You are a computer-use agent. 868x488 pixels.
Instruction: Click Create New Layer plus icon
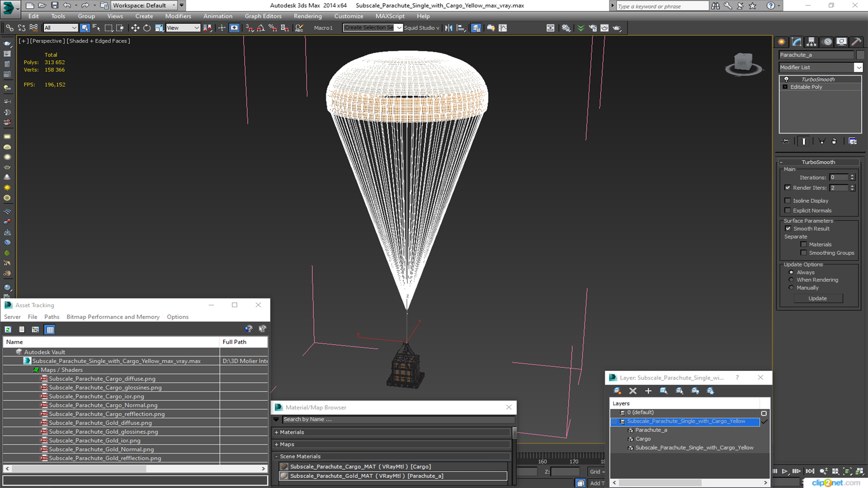(x=648, y=391)
